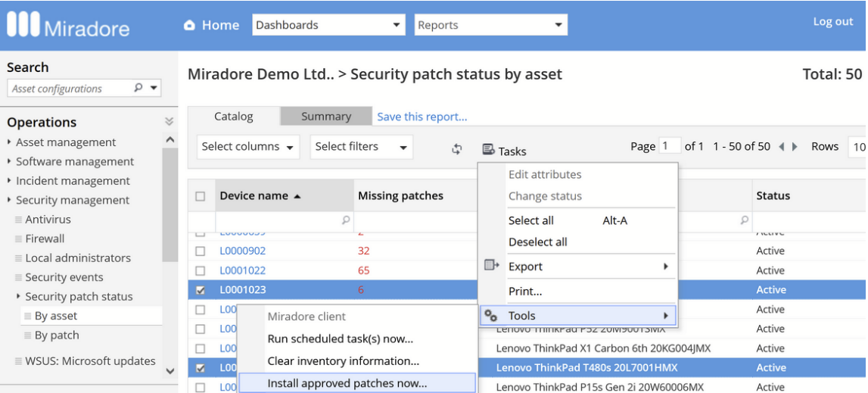Open the Reports dropdown
This screenshot has height=393, width=868.
[x=491, y=25]
